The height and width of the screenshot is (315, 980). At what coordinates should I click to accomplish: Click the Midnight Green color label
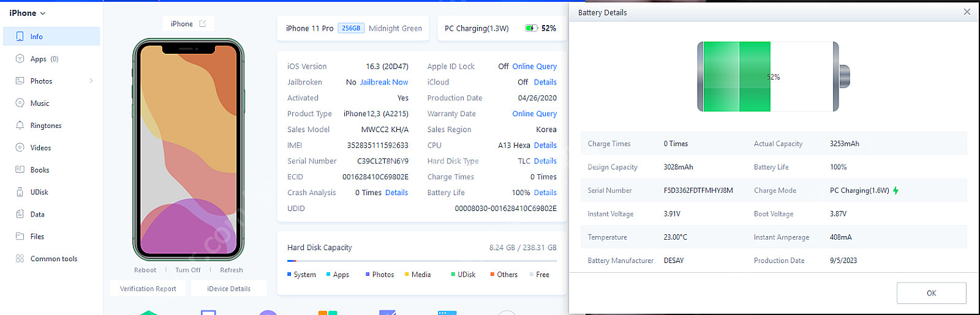395,28
